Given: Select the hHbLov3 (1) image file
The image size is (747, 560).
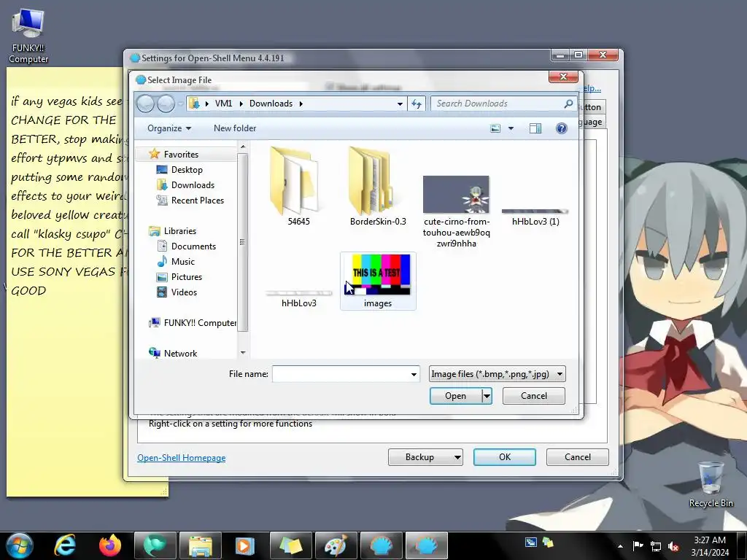Looking at the screenshot, I should [x=535, y=217].
